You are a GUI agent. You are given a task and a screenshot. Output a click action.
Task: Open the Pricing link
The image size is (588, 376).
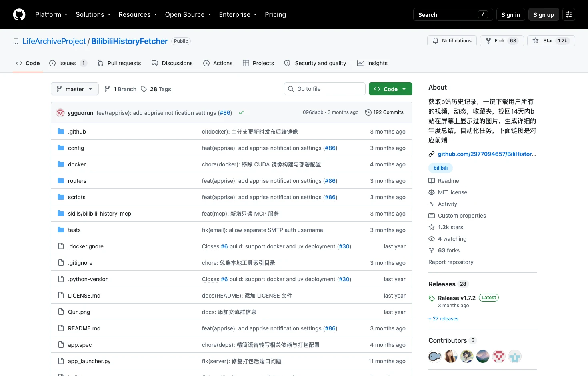tap(275, 14)
